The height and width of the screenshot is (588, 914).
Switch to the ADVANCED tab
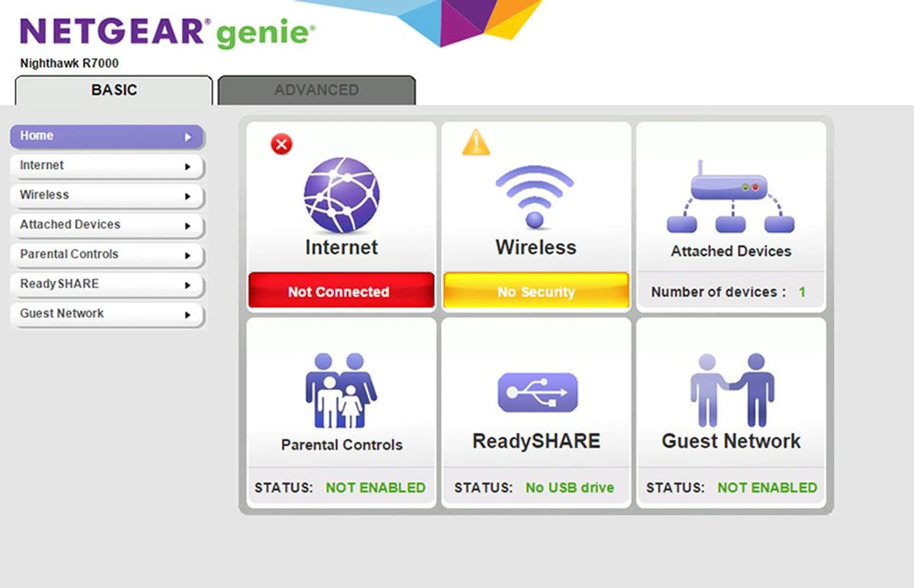tap(317, 90)
